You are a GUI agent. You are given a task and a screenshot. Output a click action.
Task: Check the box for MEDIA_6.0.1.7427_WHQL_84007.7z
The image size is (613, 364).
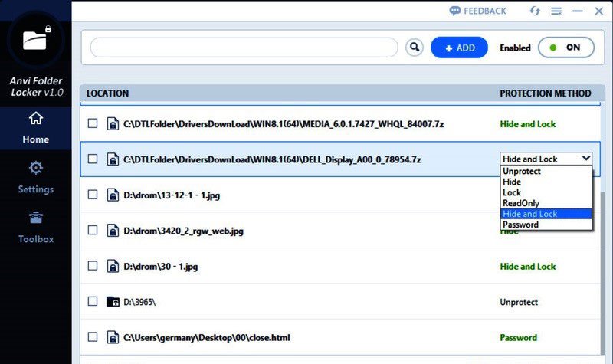[93, 123]
